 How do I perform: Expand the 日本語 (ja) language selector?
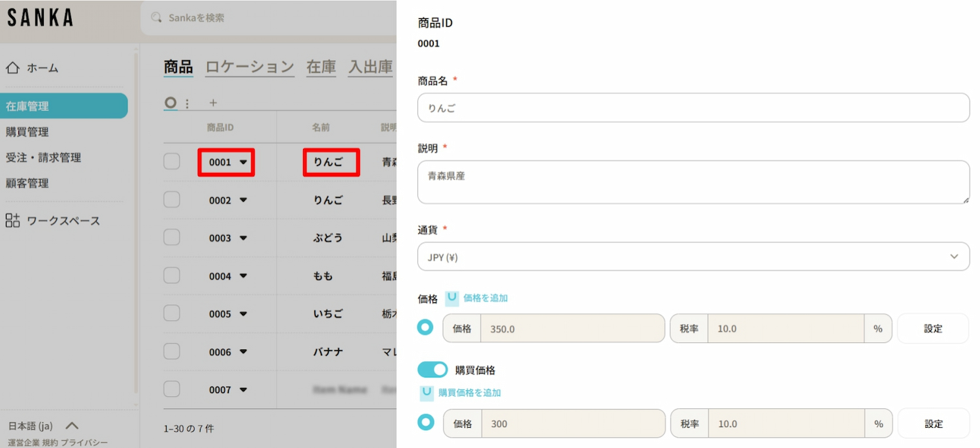point(72,426)
